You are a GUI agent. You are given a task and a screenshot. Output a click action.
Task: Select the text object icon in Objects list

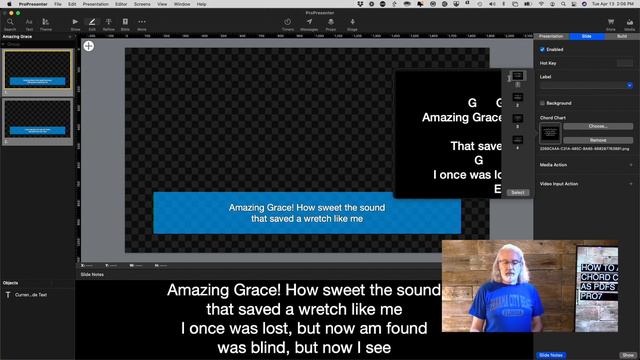pos(8,295)
